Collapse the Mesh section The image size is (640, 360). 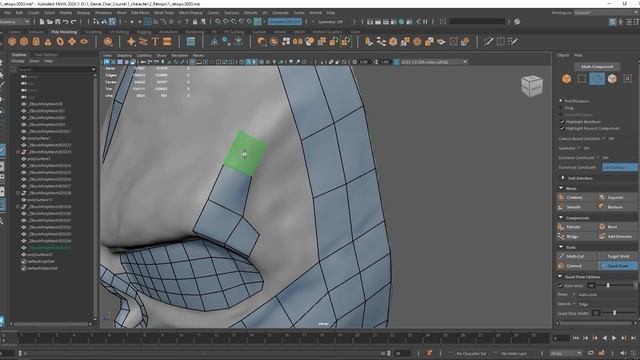pyautogui.click(x=561, y=188)
